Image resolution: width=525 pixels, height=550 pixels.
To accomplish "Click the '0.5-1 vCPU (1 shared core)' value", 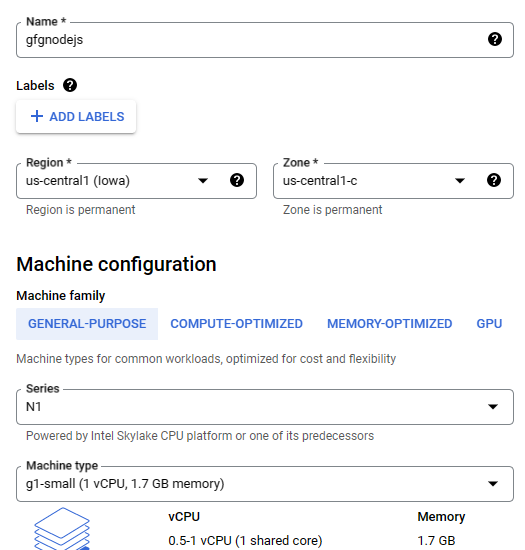I will [245, 541].
